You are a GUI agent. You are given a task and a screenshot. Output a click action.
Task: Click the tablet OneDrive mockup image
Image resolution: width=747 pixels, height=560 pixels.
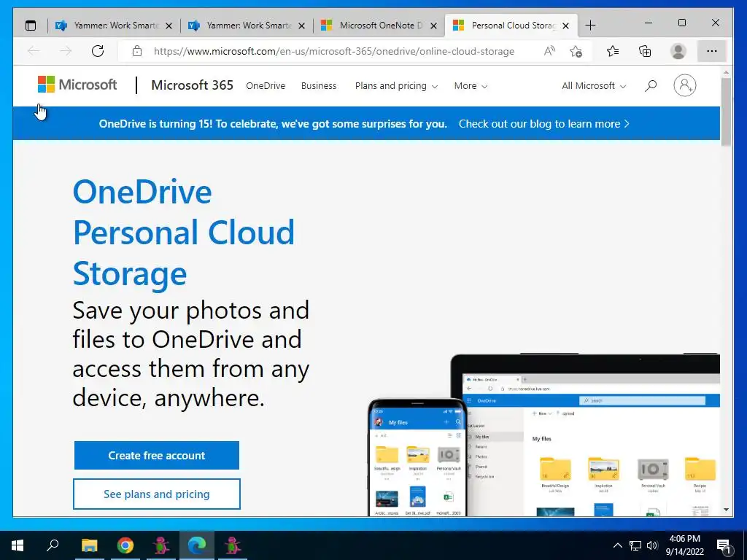click(593, 435)
